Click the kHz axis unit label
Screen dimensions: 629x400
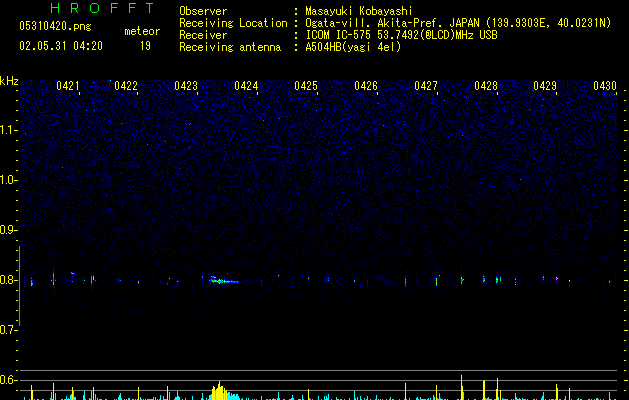pos(9,81)
